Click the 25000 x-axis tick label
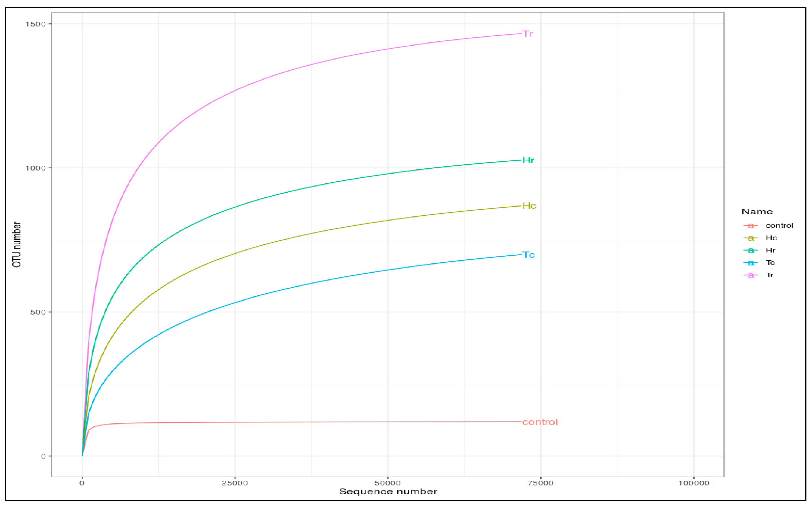Image resolution: width=812 pixels, height=508 pixels. coord(235,483)
